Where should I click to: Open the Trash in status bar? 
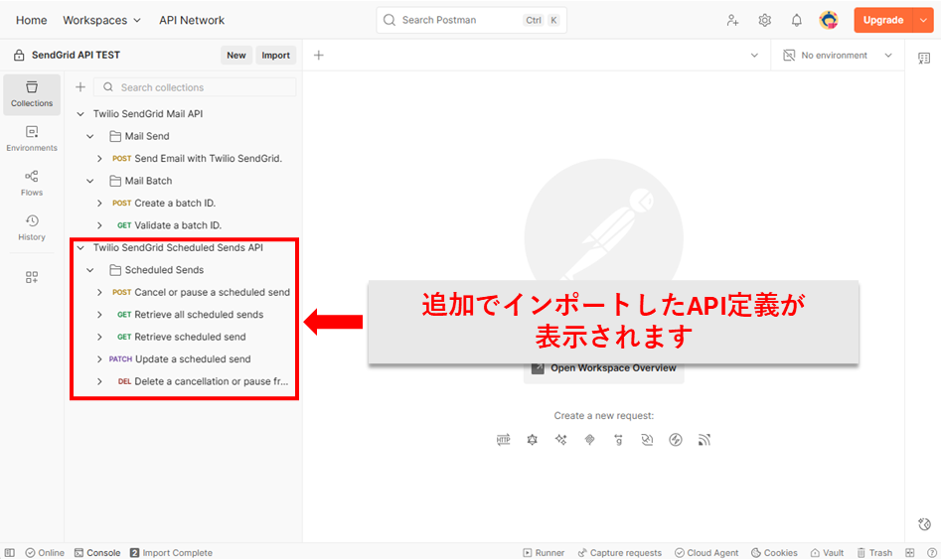(873, 553)
